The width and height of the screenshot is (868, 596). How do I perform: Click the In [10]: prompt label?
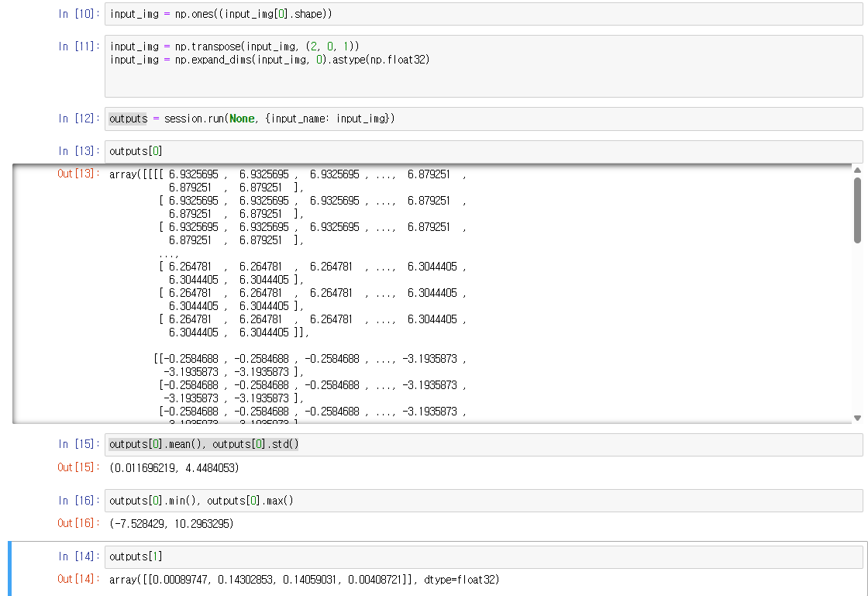click(79, 14)
